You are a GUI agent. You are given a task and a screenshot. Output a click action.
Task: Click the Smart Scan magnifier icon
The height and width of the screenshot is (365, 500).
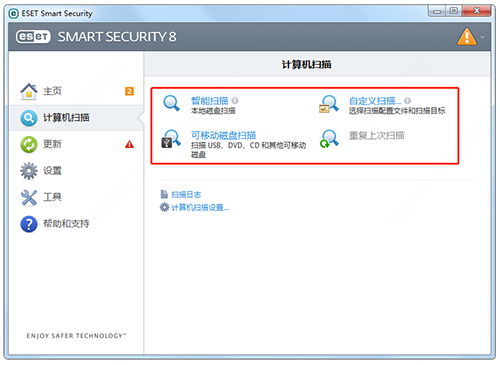coord(172,103)
